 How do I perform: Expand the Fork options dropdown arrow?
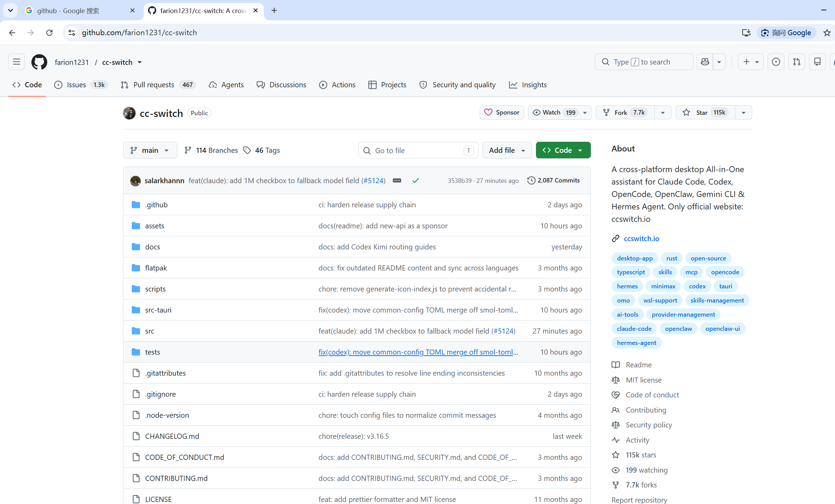tap(663, 113)
